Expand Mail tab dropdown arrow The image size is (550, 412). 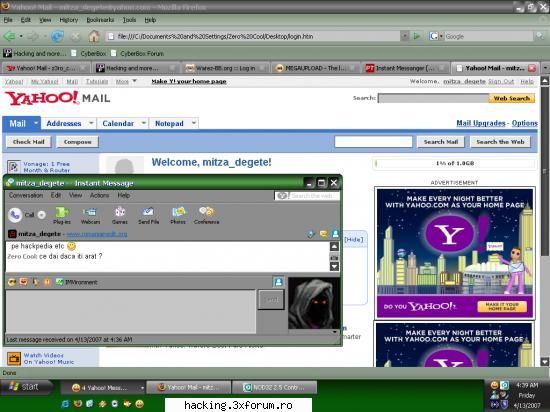(x=36, y=123)
